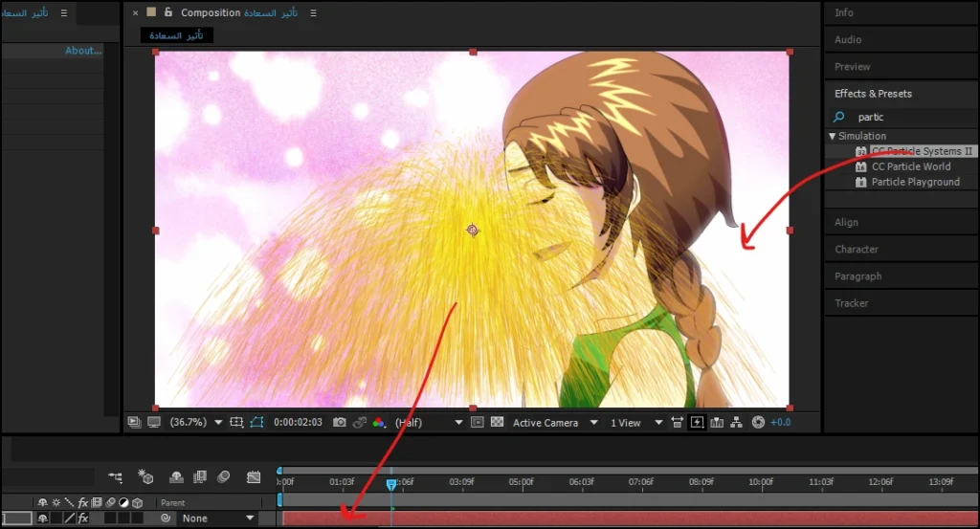Open the (Half) resolution dropdown
Screen dimensions: 980x529
point(429,422)
